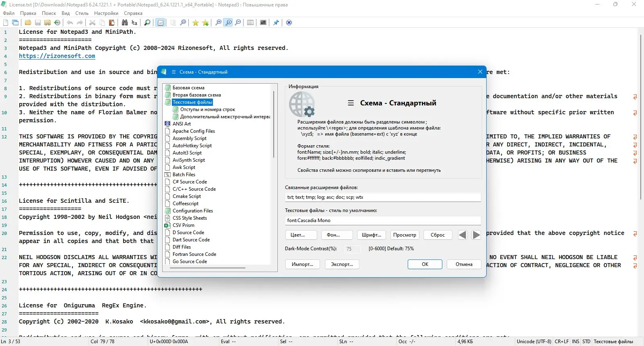The width and height of the screenshot is (644, 346).
Task: Click the Отмена button
Action: (x=464, y=264)
